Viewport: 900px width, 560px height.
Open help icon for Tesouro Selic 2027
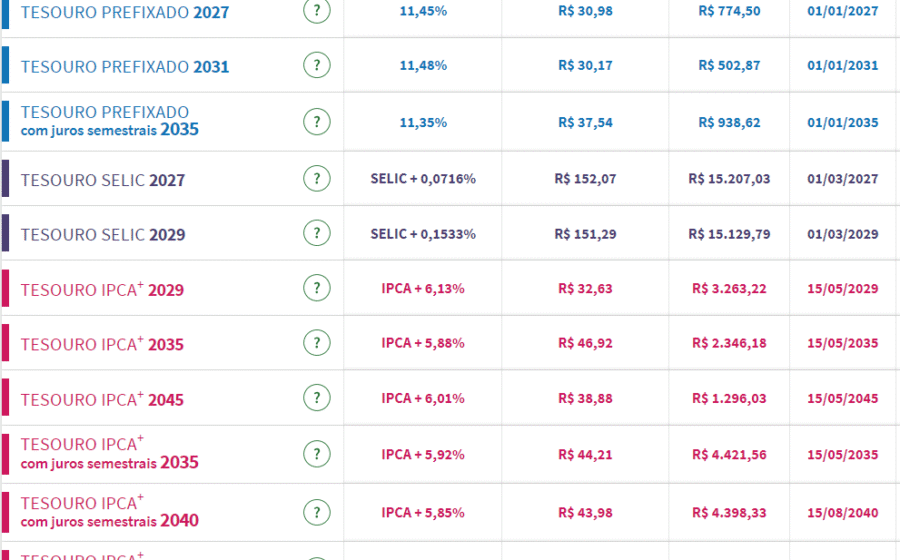coord(317,178)
